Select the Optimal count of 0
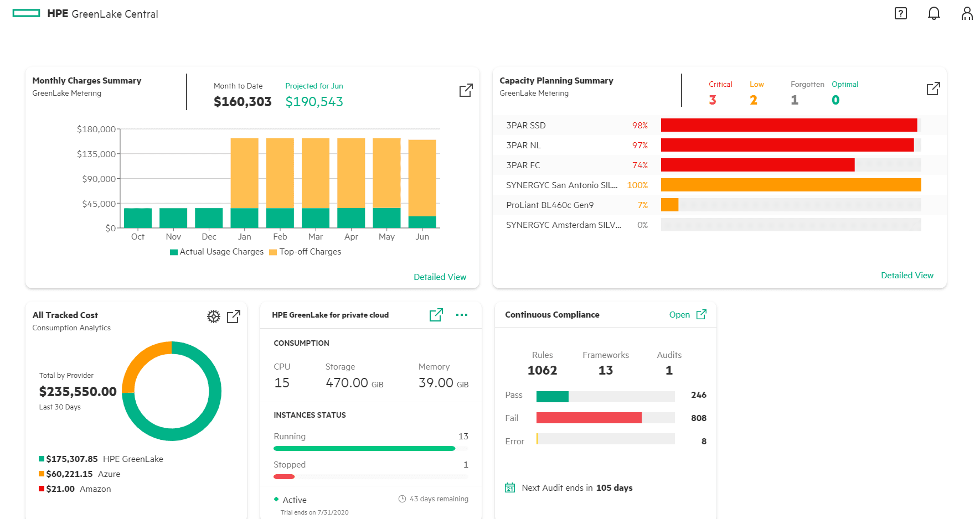This screenshot has height=519, width=980. click(x=835, y=100)
